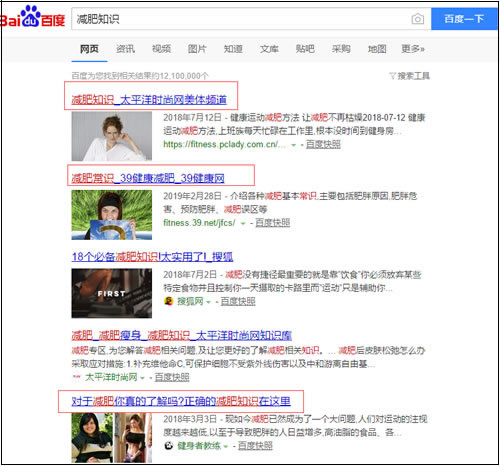Open 百度快照 for 太平洋时尚网知识库 result
The image size is (500, 467).
[x=172, y=377]
